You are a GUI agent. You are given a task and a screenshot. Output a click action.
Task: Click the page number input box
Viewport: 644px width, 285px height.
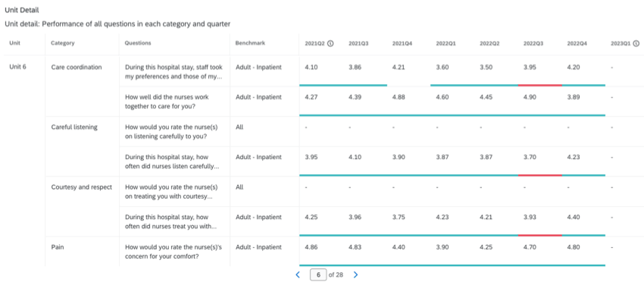pos(318,274)
